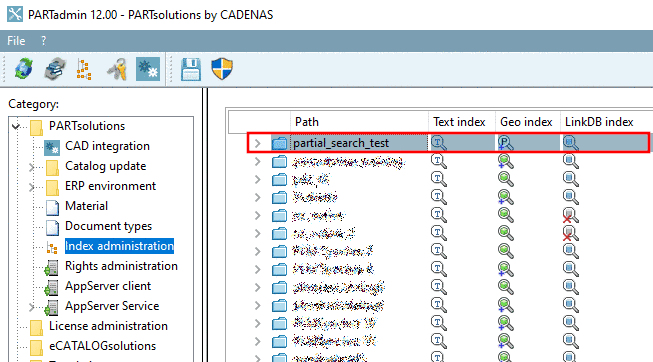The width and height of the screenshot is (653, 362).
Task: Click LinkDB index icon for partial_search_test
Action: 570,143
